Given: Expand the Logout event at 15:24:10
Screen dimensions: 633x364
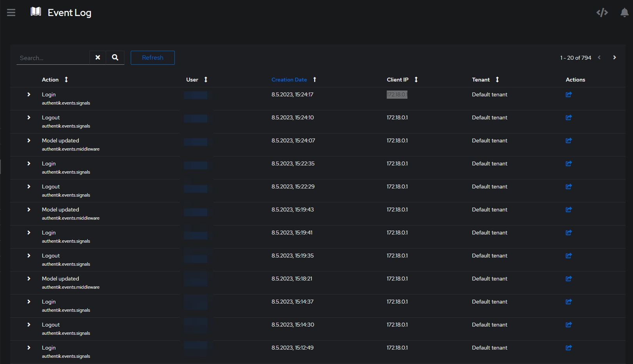Looking at the screenshot, I should 28,117.
